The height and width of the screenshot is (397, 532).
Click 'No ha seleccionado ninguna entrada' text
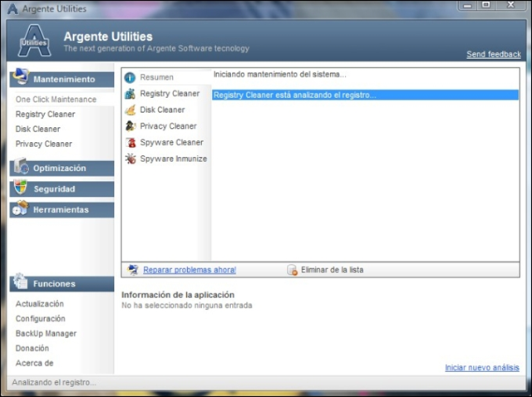[186, 306]
